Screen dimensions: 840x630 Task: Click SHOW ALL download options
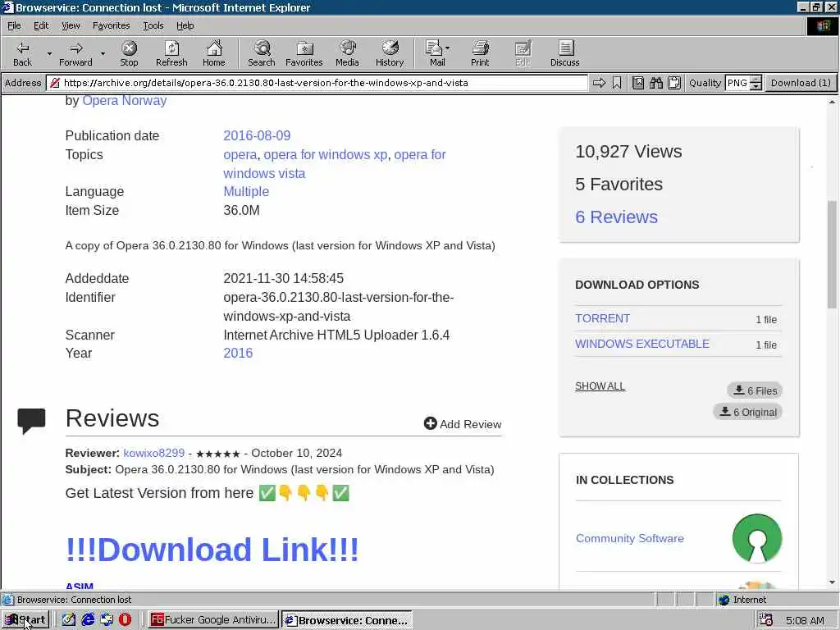[x=600, y=386]
